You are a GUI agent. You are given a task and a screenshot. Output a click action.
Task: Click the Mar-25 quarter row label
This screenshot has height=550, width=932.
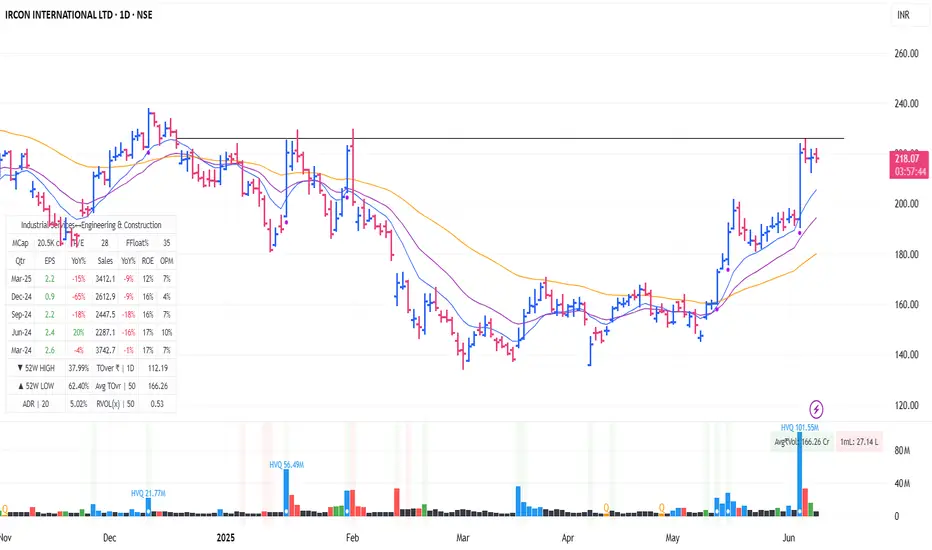pyautogui.click(x=21, y=278)
